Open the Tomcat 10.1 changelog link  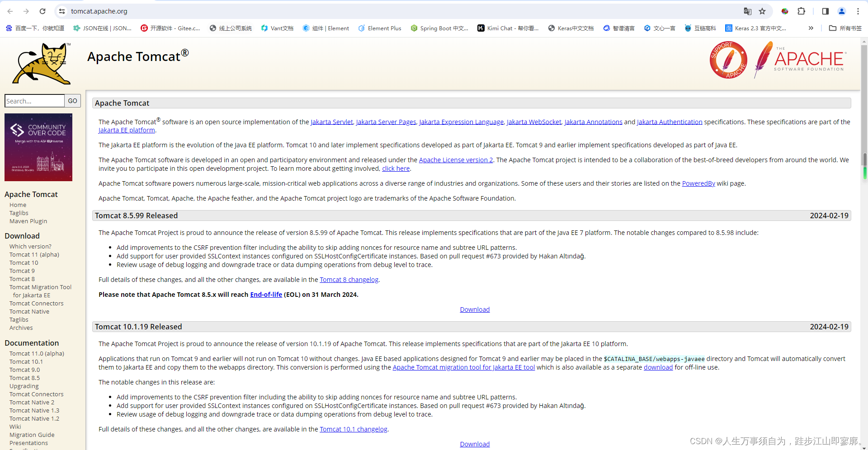pyautogui.click(x=354, y=429)
